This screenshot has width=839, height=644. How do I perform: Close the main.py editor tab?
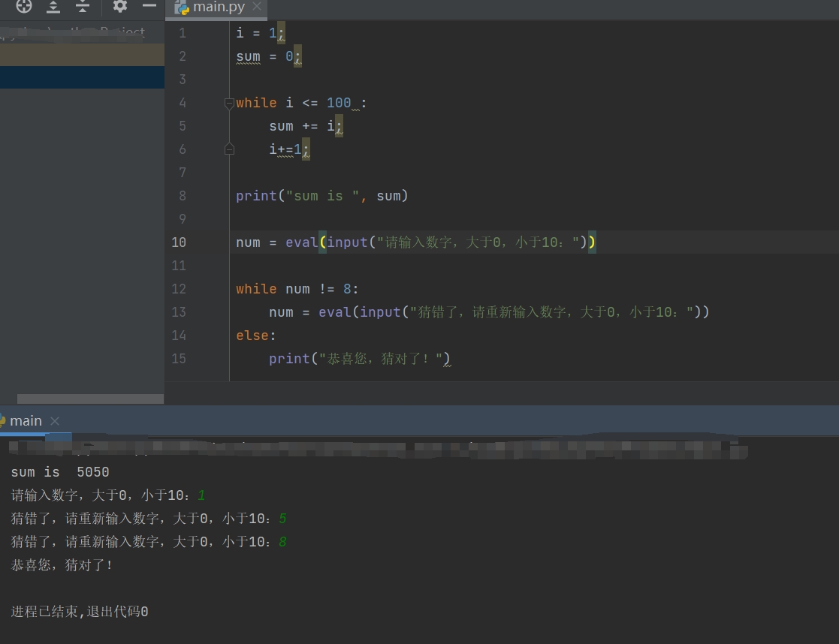257,8
